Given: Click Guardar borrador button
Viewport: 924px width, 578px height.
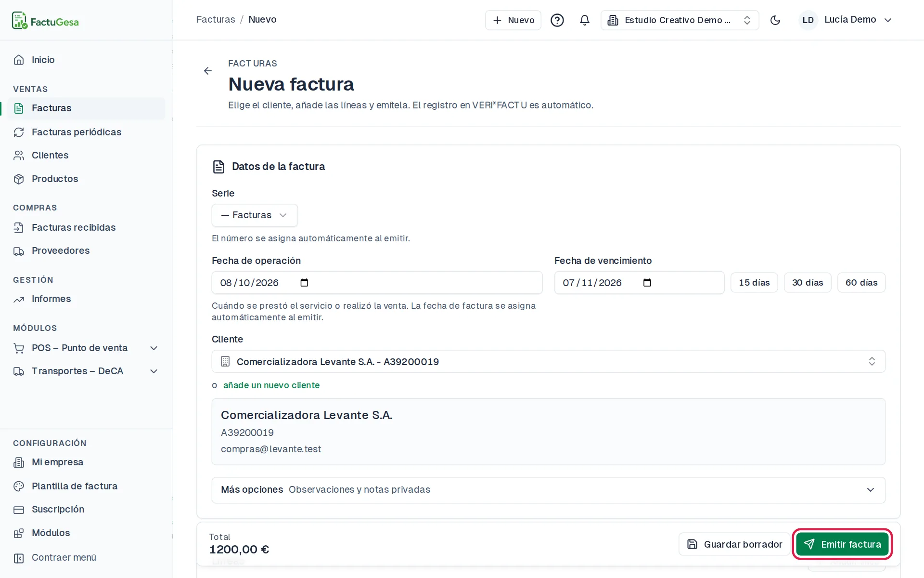Looking at the screenshot, I should tap(734, 544).
